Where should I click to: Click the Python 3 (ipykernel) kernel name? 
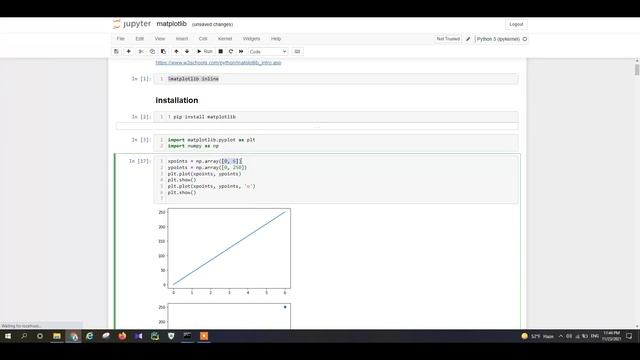tap(498, 39)
